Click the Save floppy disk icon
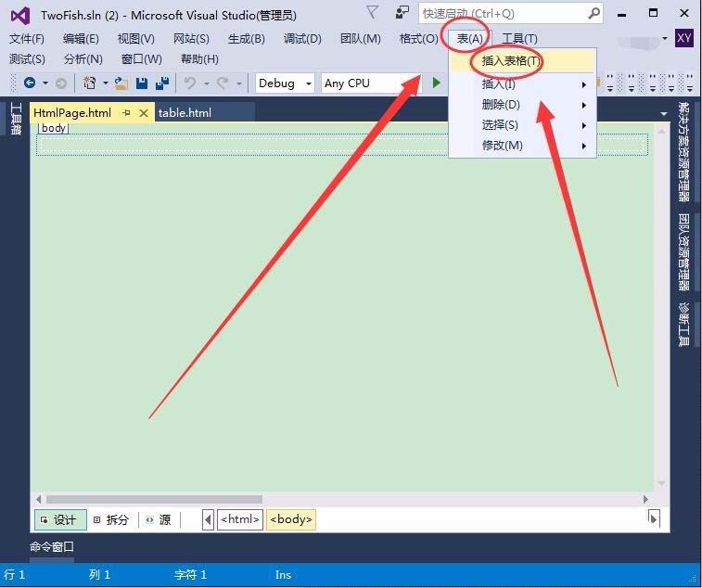 142,83
